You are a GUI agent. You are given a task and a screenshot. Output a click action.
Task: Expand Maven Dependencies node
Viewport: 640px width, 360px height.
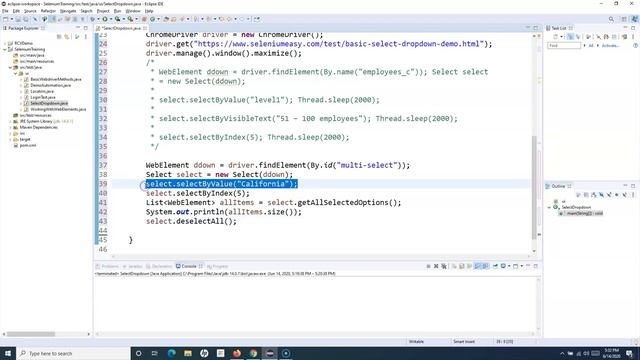10,127
